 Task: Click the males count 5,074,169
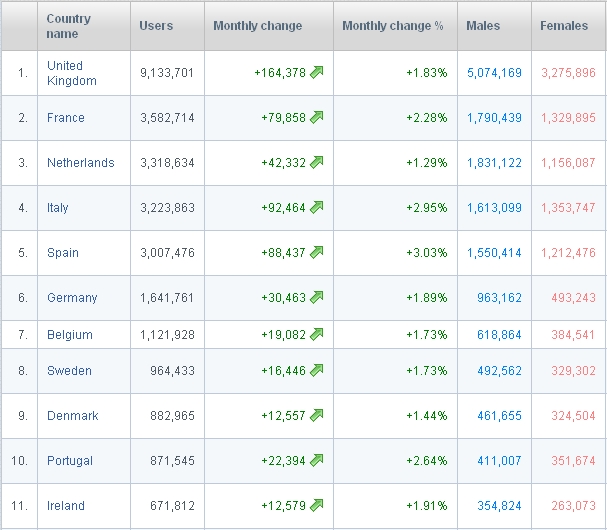494,73
